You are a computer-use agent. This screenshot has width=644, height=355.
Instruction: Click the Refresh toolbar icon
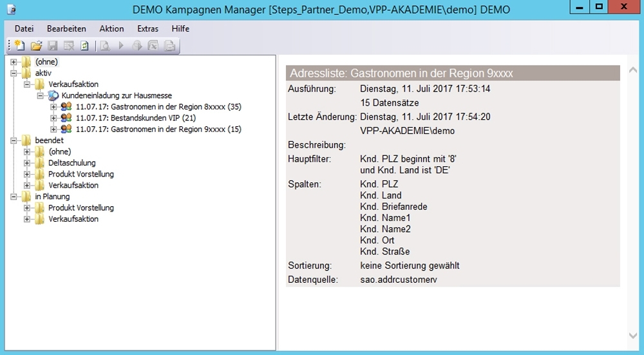pos(84,46)
